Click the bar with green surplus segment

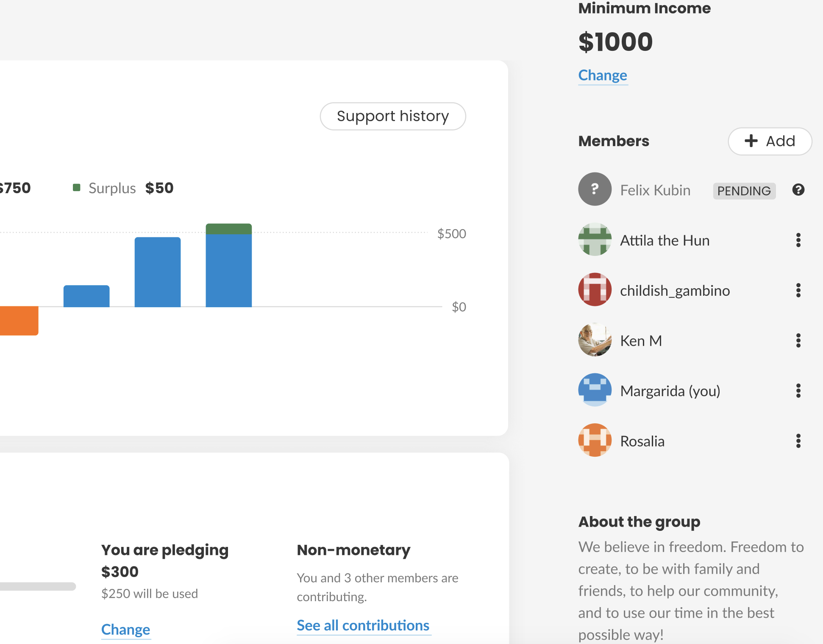229,265
